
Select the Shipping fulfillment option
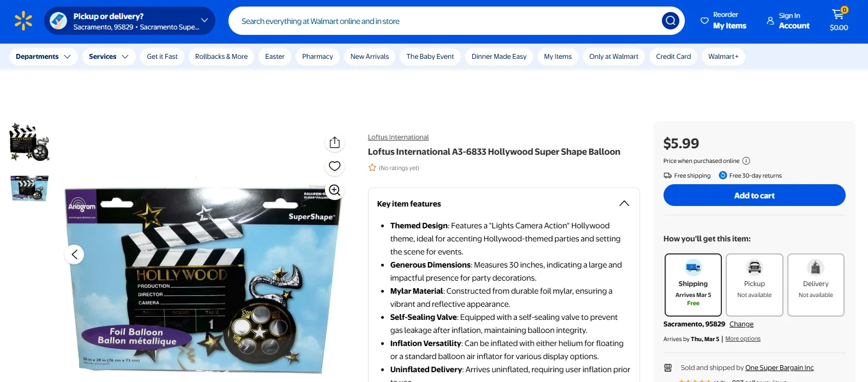693,285
